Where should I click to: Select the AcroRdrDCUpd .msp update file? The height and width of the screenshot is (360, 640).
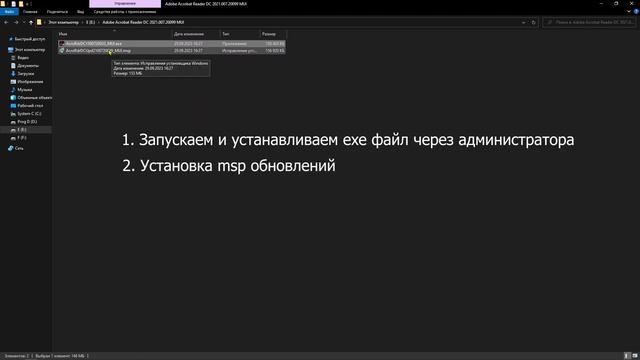click(x=171, y=51)
